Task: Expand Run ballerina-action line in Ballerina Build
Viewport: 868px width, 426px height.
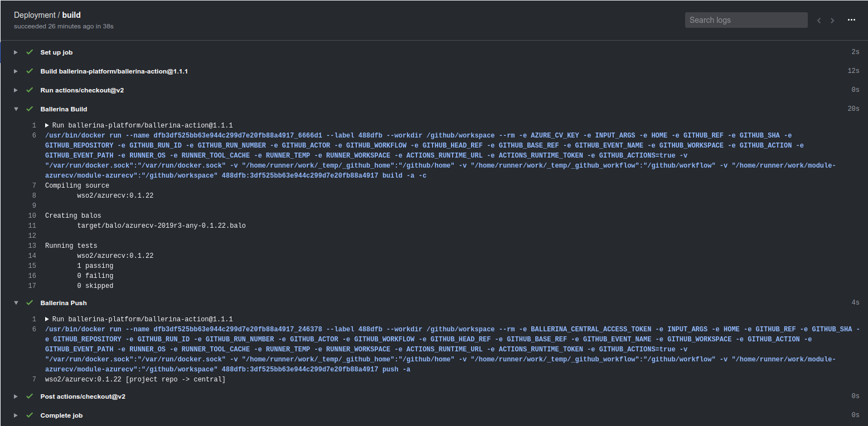Action: [47, 125]
